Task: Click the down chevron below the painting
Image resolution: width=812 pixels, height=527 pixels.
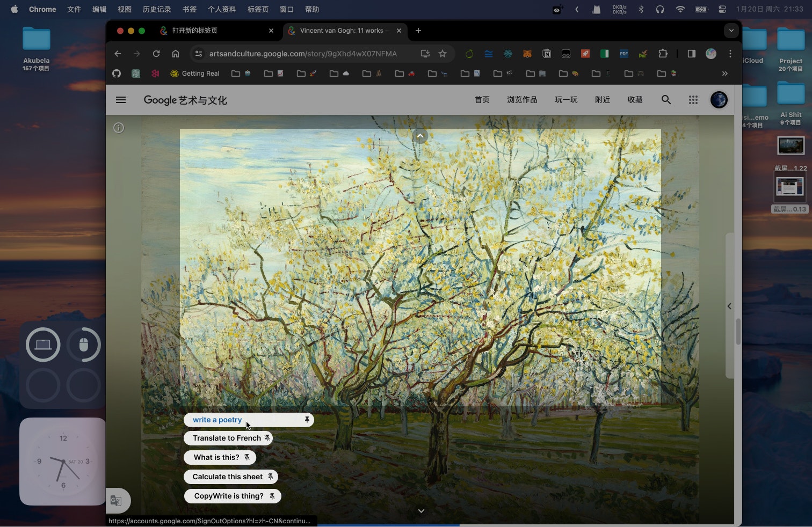Action: 421,511
